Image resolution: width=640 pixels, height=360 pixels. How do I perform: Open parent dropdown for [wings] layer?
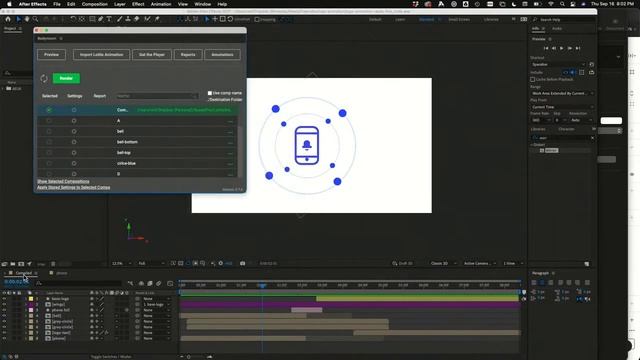tap(156, 304)
